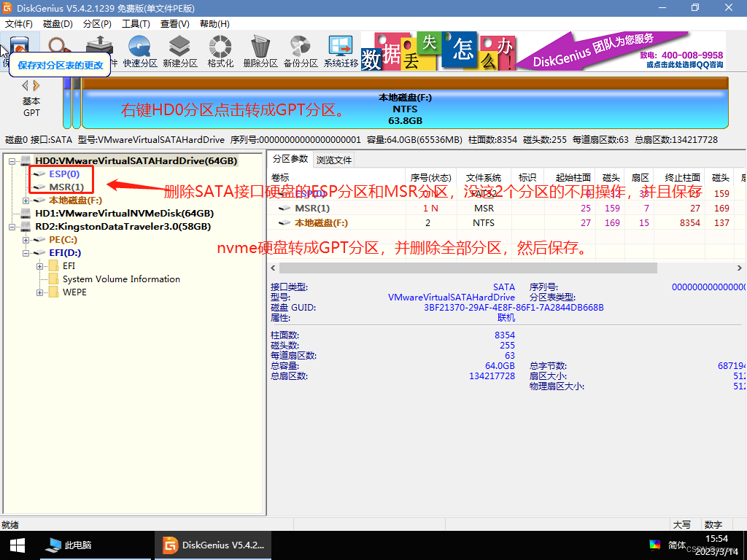The height and width of the screenshot is (560, 747).
Task: Select RD2:KingstonDataTraveler3.0(58GB) in tree
Action: (x=123, y=227)
